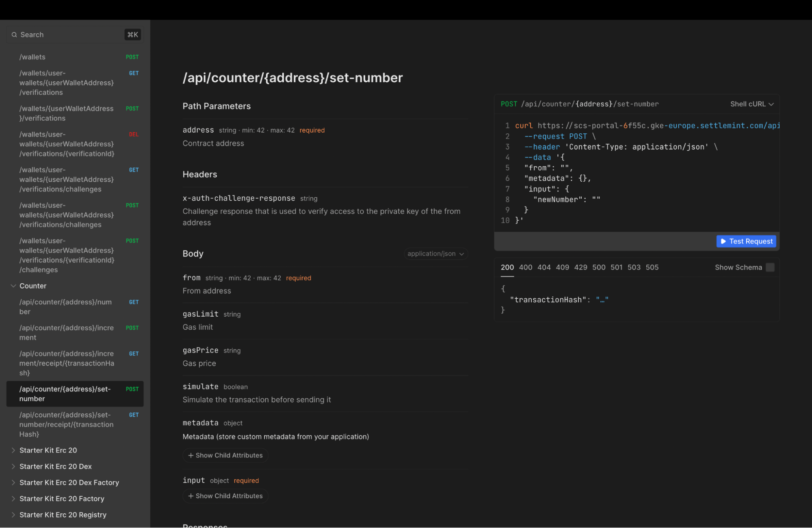
Task: Open POST /api/counter/{address}/increment endpoint
Action: coord(75,333)
